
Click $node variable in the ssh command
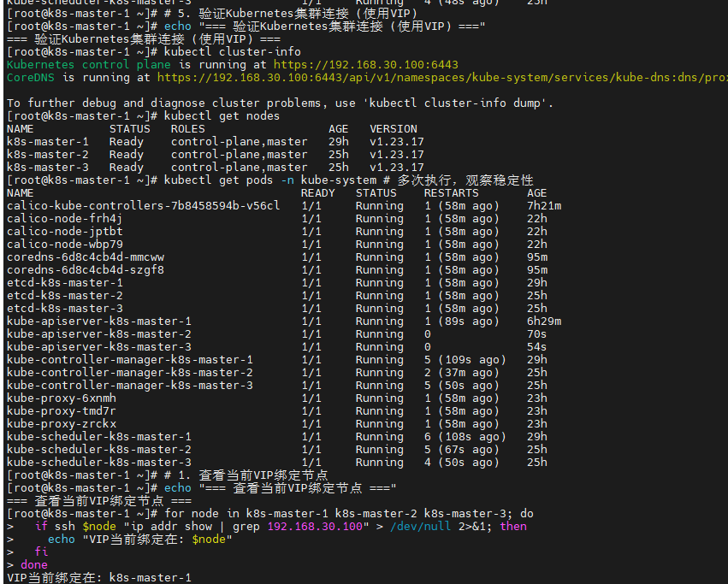(99, 527)
